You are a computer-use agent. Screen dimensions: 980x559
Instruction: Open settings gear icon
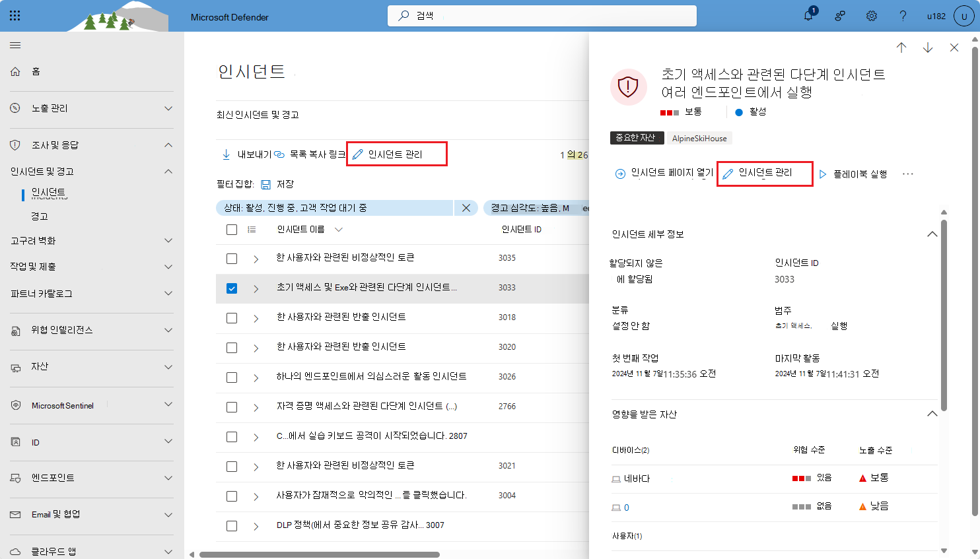pyautogui.click(x=872, y=16)
